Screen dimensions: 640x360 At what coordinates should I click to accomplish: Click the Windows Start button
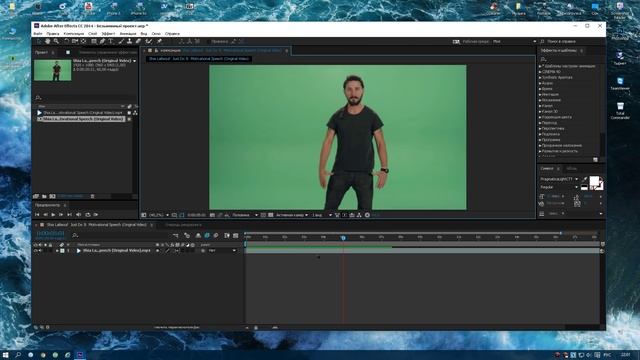6,355
